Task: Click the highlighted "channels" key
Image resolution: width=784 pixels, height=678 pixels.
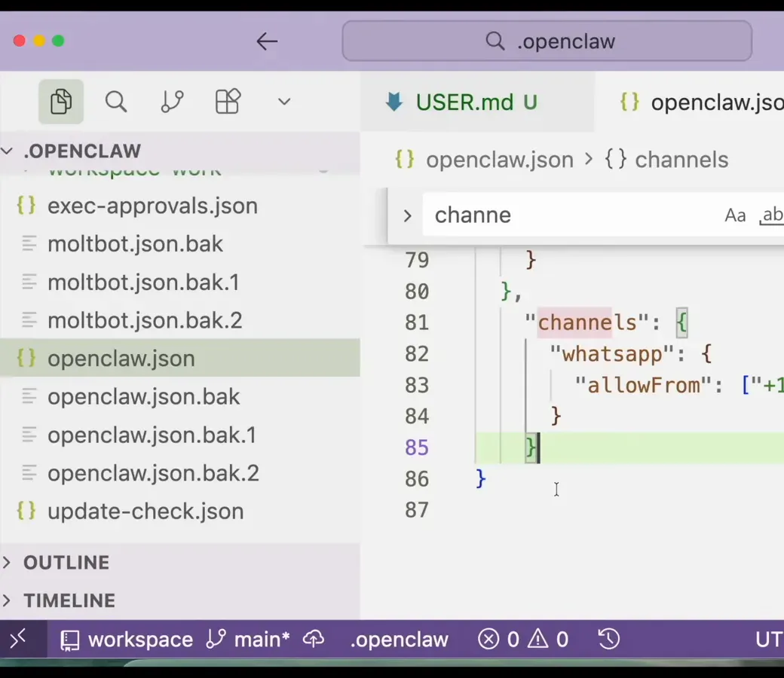Action: 587,322
